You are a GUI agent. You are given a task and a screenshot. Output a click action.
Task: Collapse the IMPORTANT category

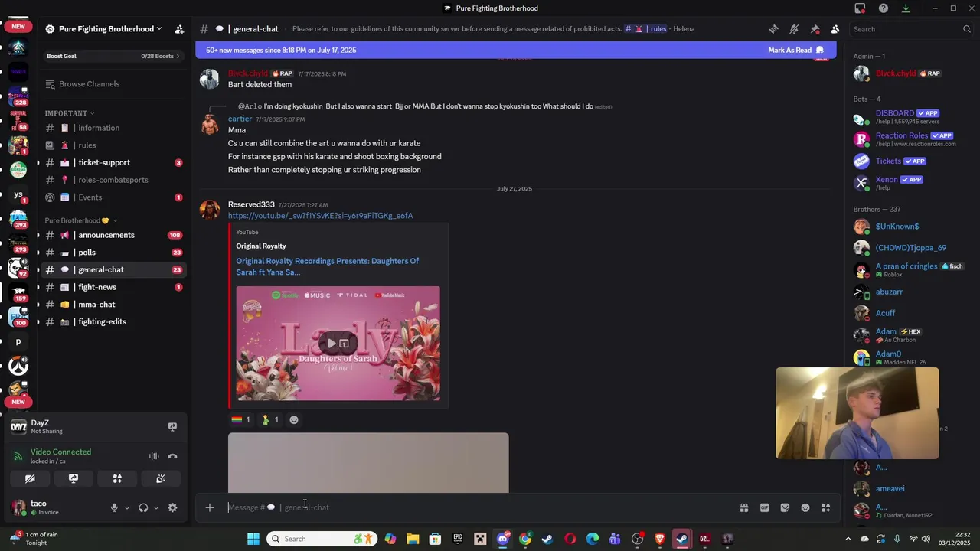(x=69, y=113)
